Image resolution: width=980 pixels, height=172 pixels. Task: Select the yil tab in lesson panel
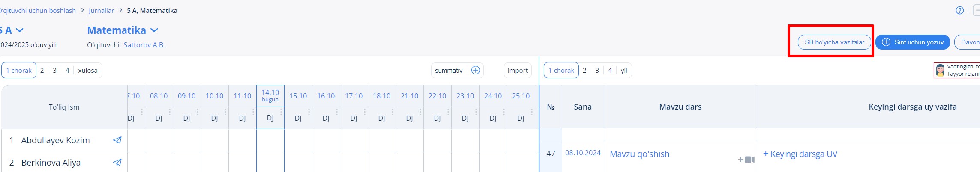click(624, 71)
